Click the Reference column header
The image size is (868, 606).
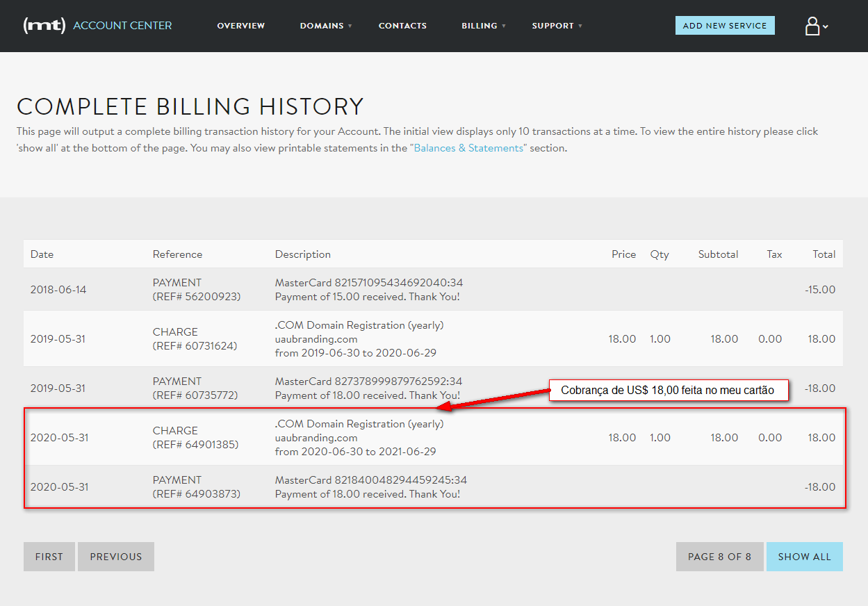[177, 254]
